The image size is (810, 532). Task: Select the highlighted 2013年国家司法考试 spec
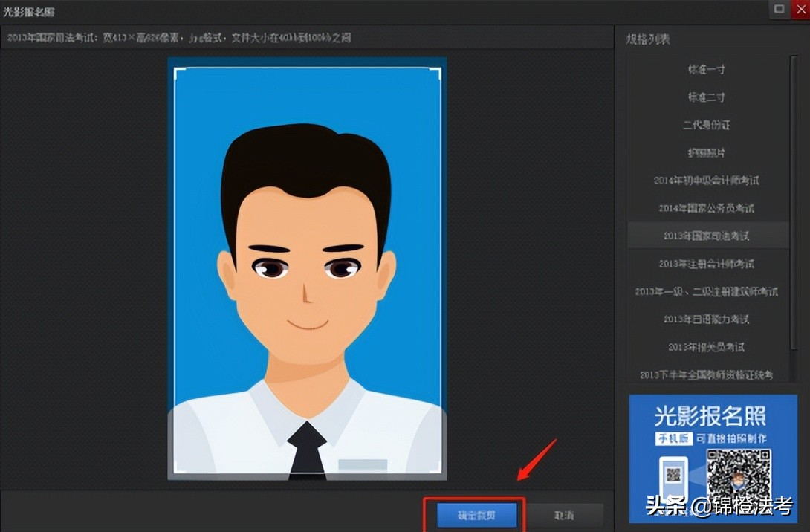click(708, 236)
